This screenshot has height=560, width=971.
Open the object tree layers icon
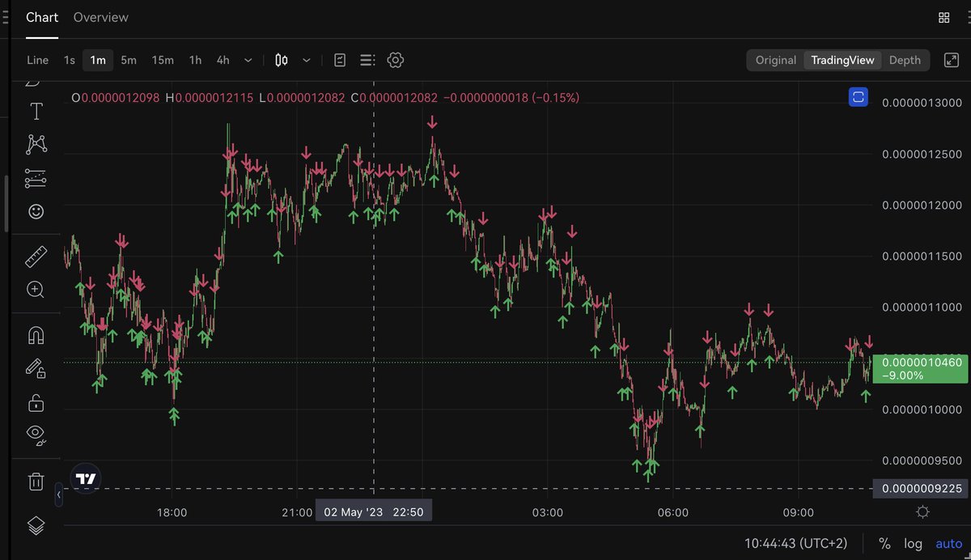(x=36, y=525)
